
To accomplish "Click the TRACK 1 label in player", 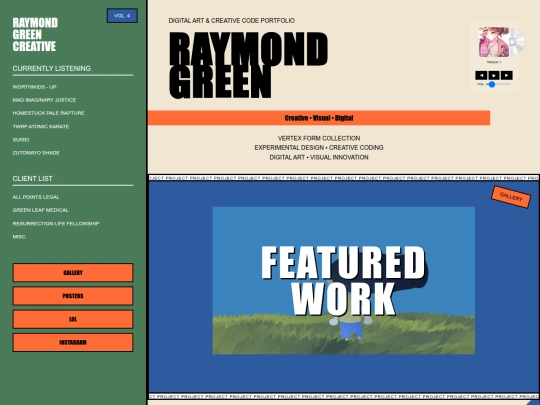I will click(x=494, y=62).
